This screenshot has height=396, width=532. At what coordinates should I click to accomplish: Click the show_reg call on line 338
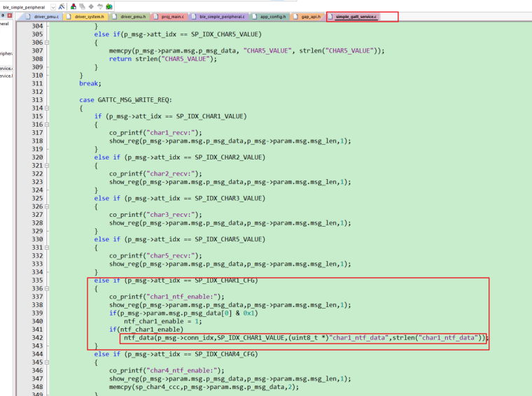[x=230, y=305]
